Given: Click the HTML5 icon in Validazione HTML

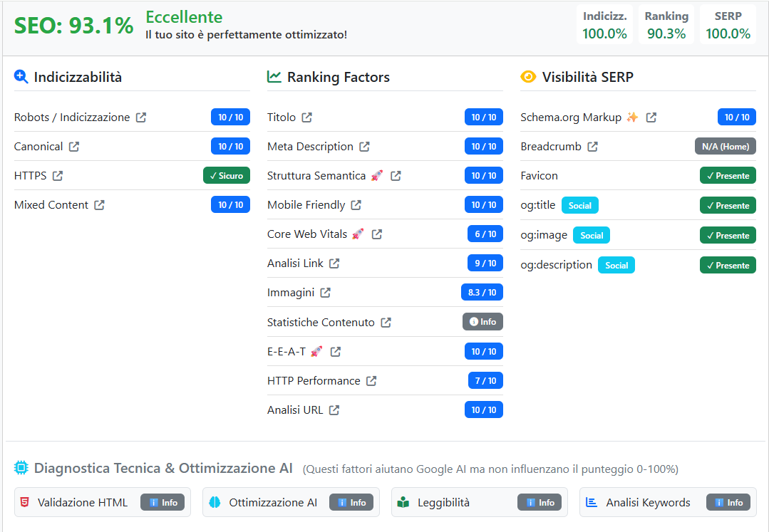Looking at the screenshot, I should click(25, 502).
